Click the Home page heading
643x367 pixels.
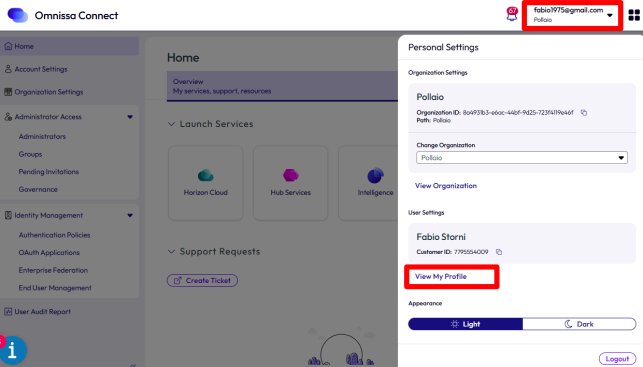pyautogui.click(x=183, y=57)
